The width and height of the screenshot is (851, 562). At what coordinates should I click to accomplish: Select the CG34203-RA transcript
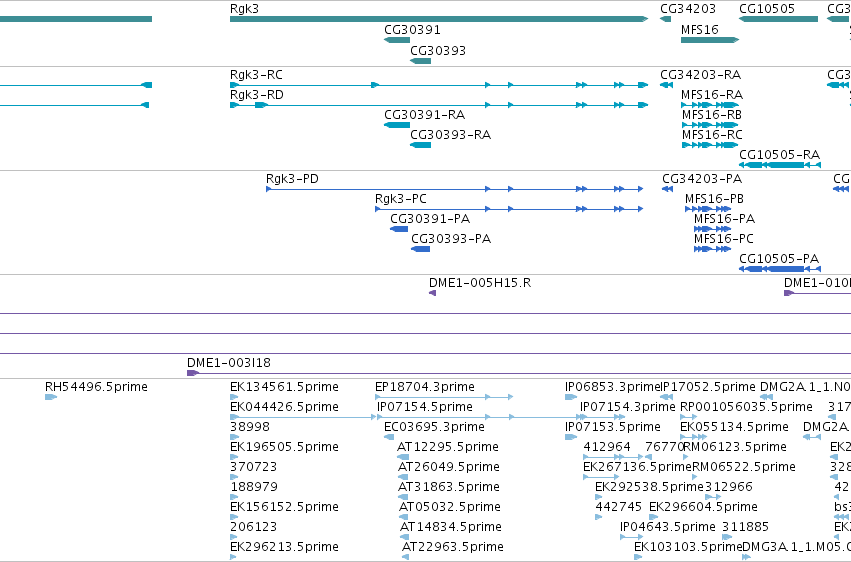point(666,85)
